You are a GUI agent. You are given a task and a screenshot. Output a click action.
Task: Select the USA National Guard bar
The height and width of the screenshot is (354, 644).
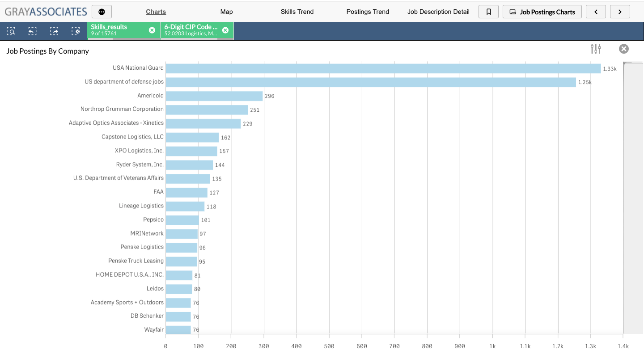(383, 68)
